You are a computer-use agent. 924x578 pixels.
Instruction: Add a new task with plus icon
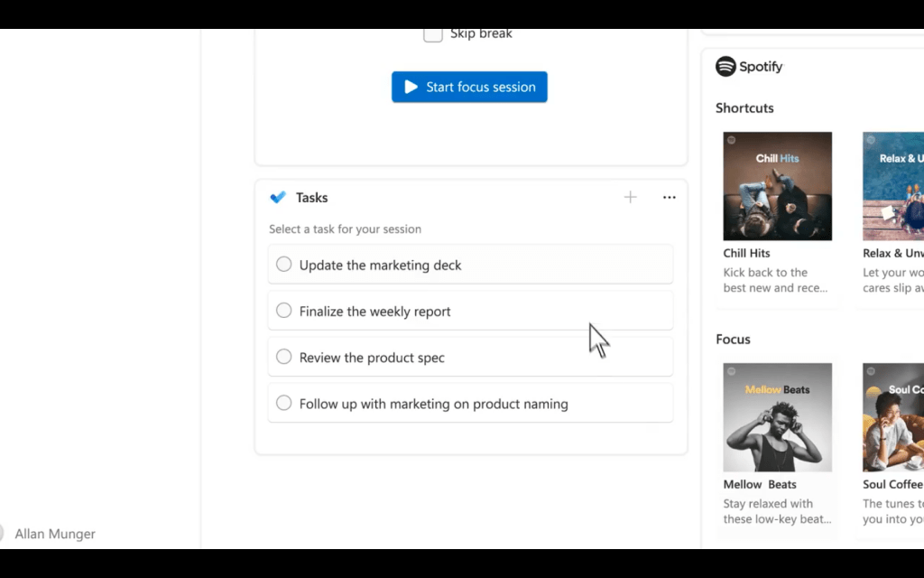coord(630,197)
